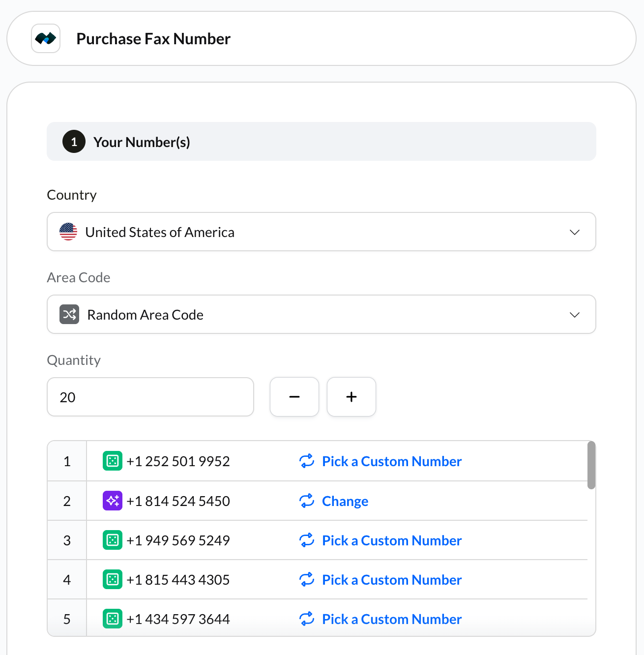Increase quantity with the plus button
644x655 pixels.
pyautogui.click(x=351, y=397)
